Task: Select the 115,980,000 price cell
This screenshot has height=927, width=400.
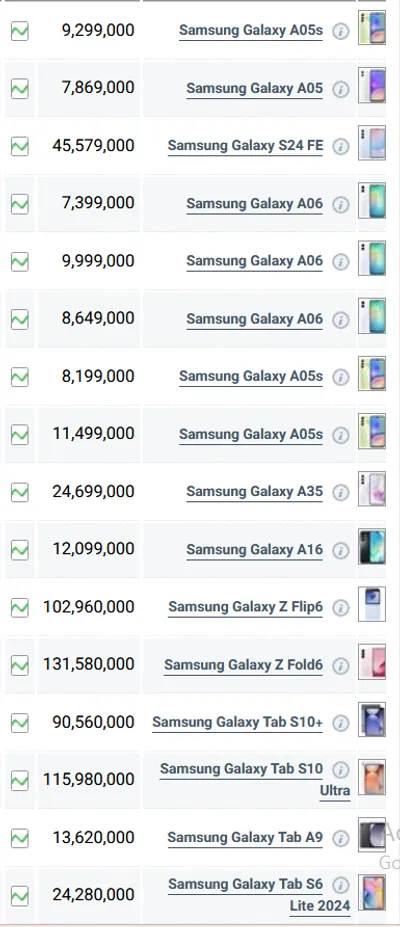Action: point(89,780)
